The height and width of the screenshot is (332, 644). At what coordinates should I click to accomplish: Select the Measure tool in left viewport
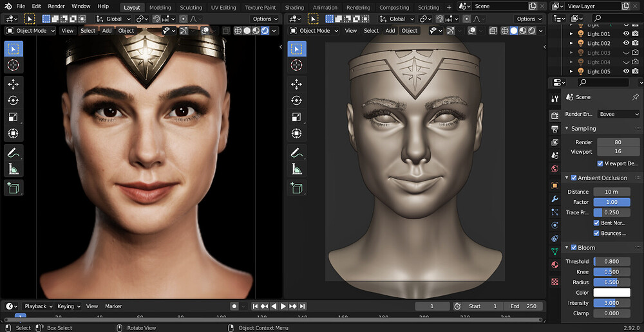14,169
